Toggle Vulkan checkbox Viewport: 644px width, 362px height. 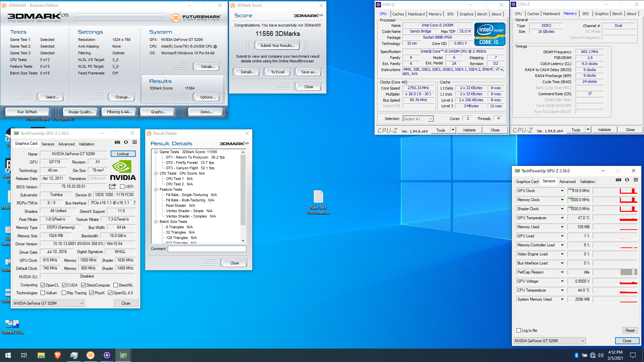click(43, 293)
